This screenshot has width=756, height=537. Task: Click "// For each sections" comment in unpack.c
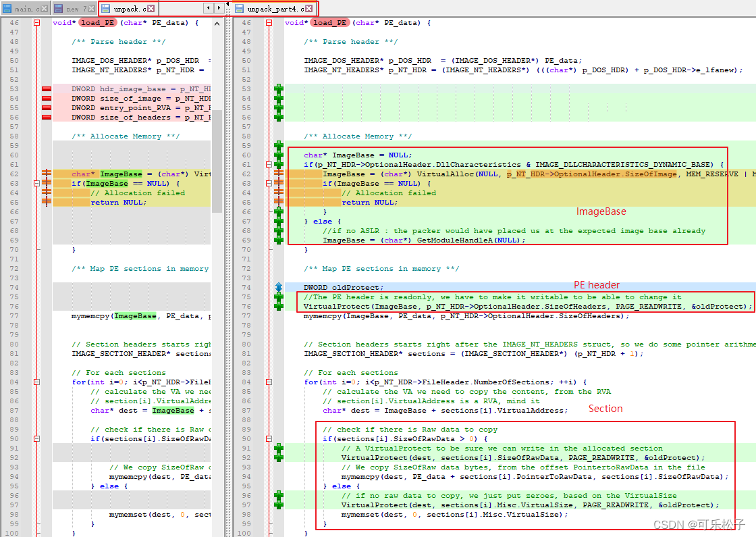coord(119,372)
